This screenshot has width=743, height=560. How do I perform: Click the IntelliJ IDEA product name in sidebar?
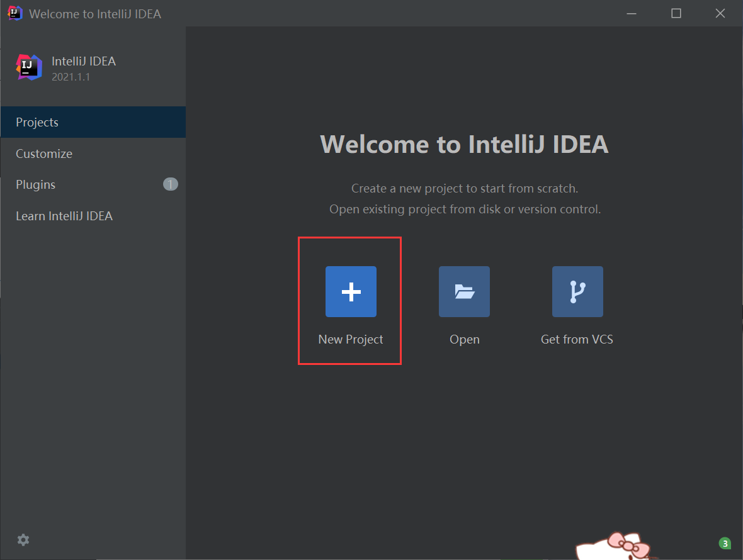[83, 61]
